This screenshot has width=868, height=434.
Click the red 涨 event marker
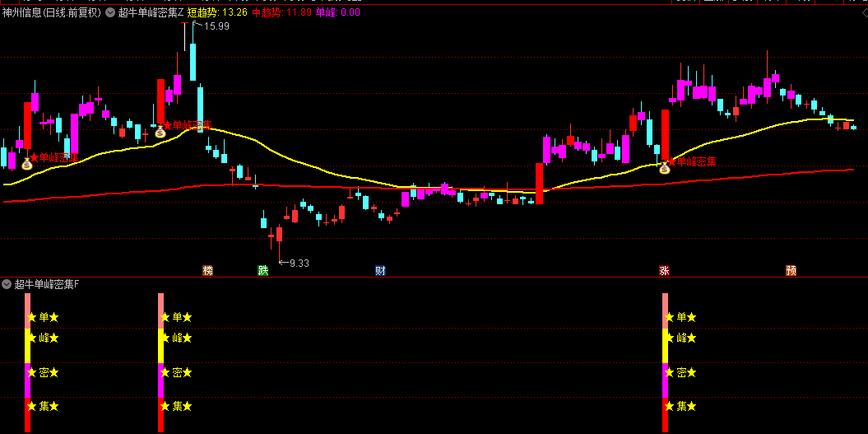(664, 271)
